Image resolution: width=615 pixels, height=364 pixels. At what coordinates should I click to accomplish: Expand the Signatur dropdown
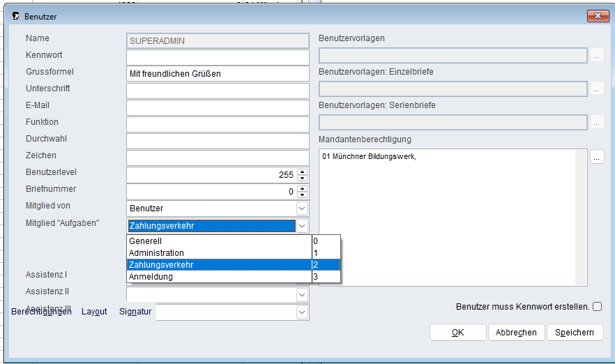click(x=302, y=312)
